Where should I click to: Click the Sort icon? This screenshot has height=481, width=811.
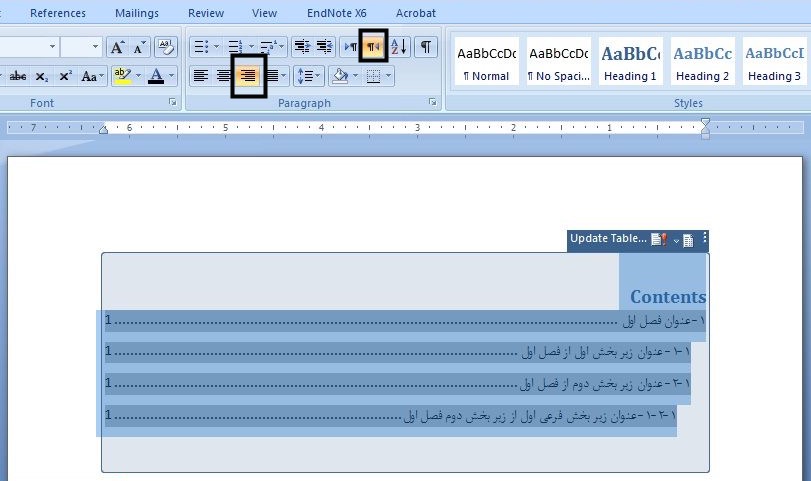coord(399,46)
